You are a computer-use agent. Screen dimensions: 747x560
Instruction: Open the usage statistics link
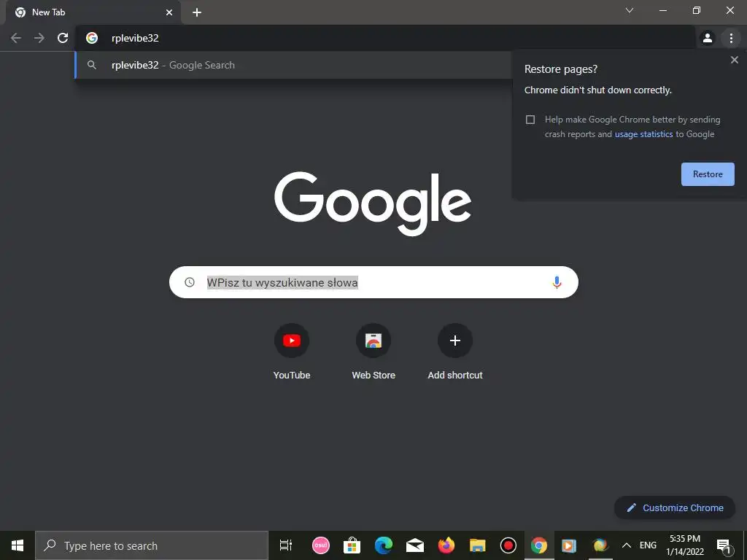click(x=643, y=134)
